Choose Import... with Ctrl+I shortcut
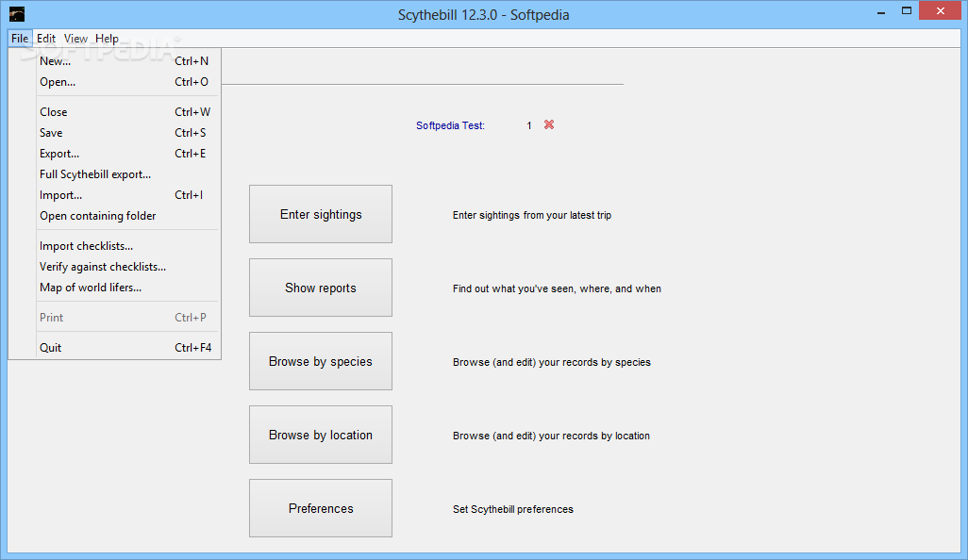The image size is (968, 560). [x=126, y=195]
